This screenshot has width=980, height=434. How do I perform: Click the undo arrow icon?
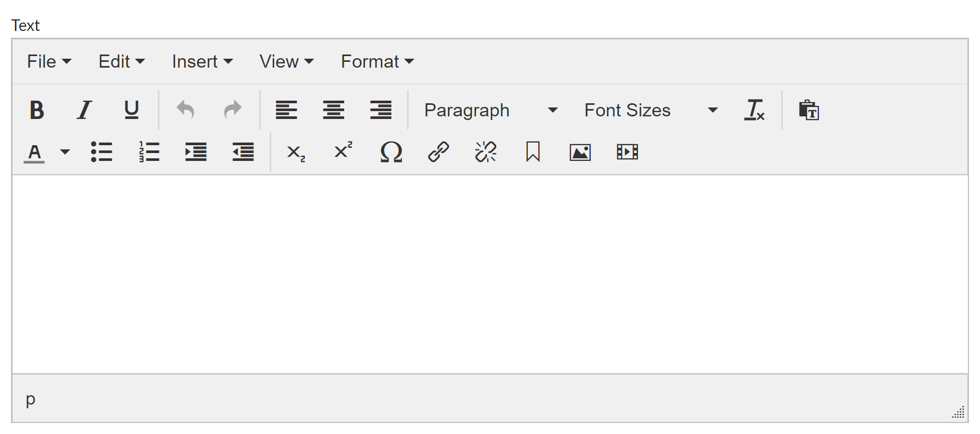[185, 110]
